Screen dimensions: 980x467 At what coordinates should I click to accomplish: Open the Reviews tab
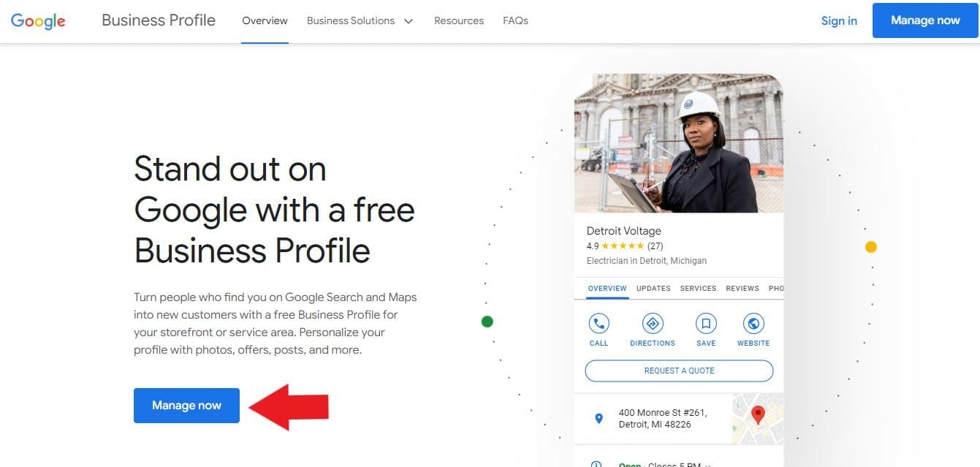pyautogui.click(x=742, y=288)
